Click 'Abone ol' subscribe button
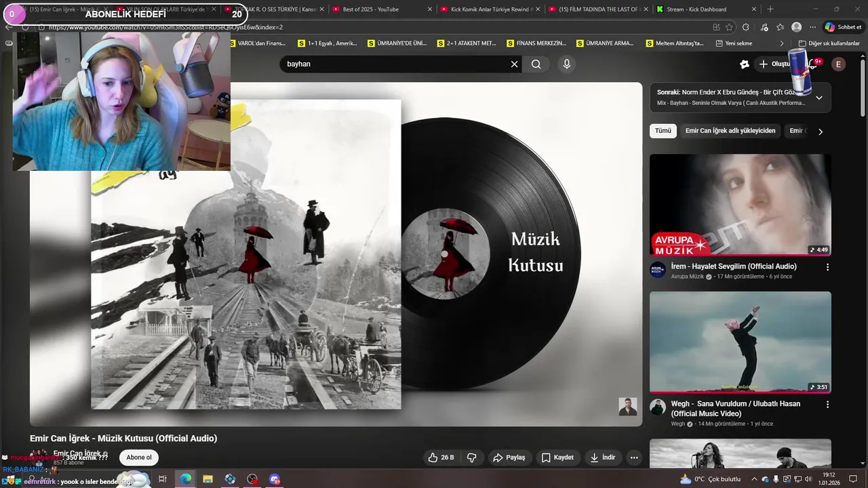This screenshot has height=488, width=868. pos(139,457)
